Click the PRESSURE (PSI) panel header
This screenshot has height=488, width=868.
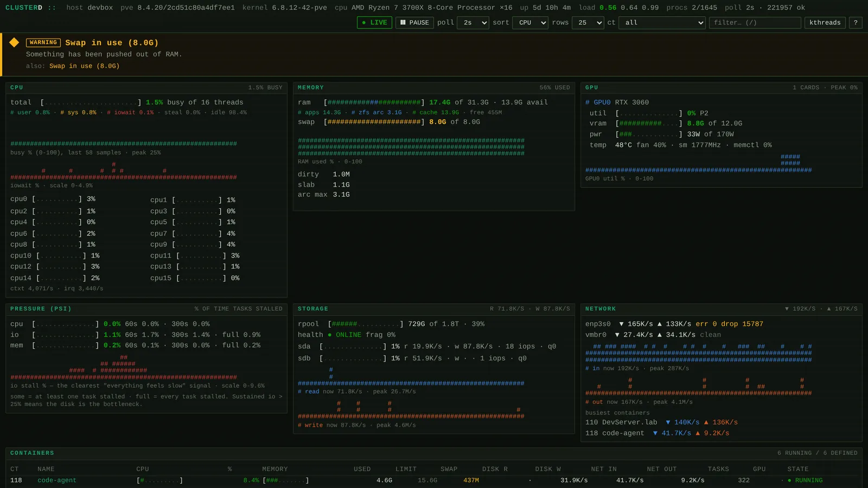tap(146, 309)
